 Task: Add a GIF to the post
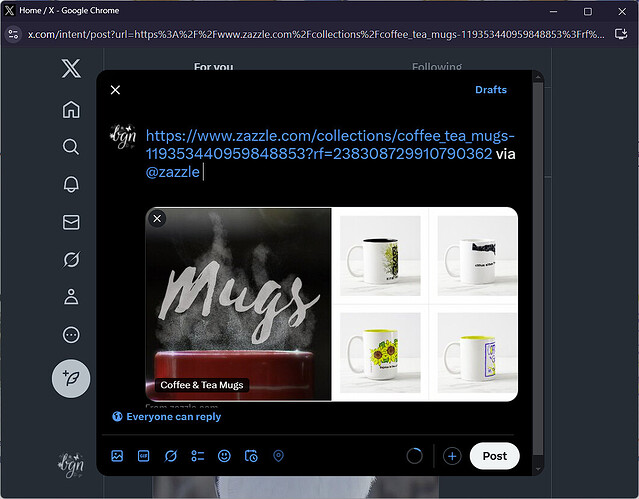tap(143, 456)
